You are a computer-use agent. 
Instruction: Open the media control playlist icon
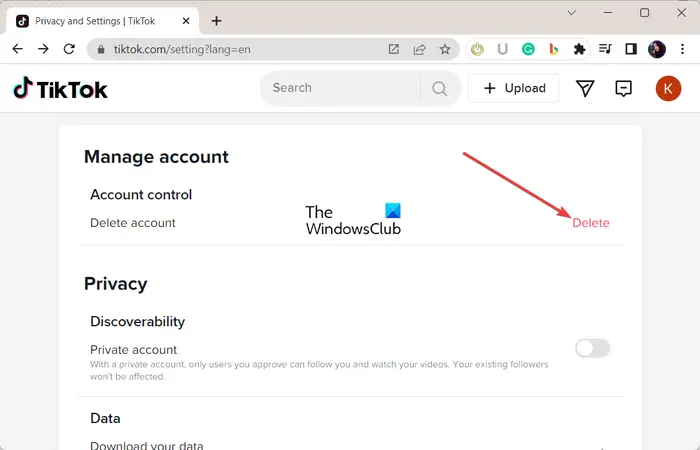pyautogui.click(x=605, y=49)
